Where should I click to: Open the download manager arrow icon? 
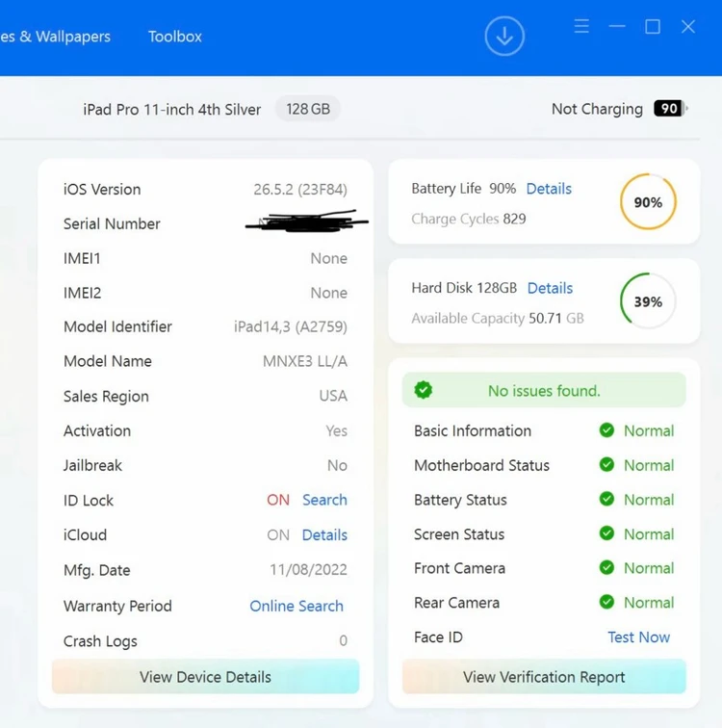click(504, 37)
